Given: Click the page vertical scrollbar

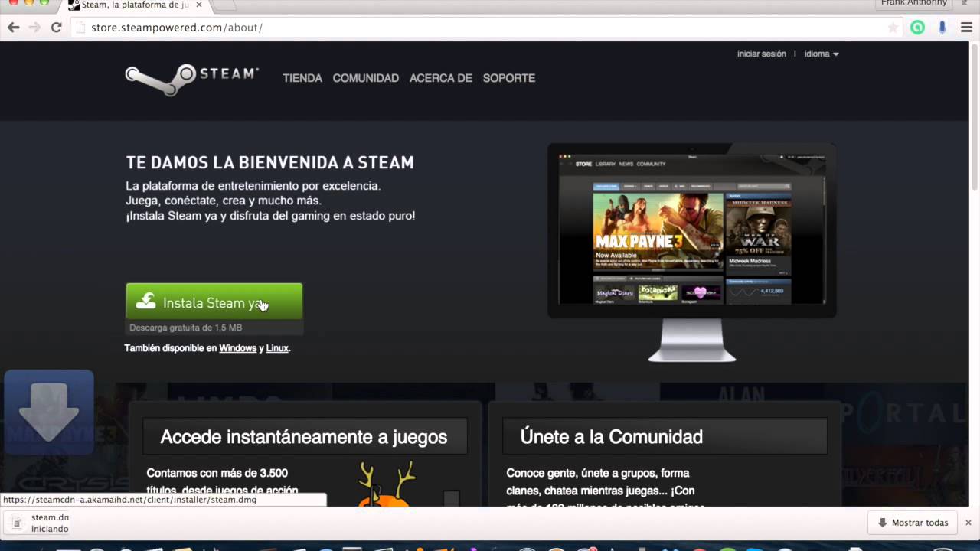Looking at the screenshot, I should tap(974, 116).
